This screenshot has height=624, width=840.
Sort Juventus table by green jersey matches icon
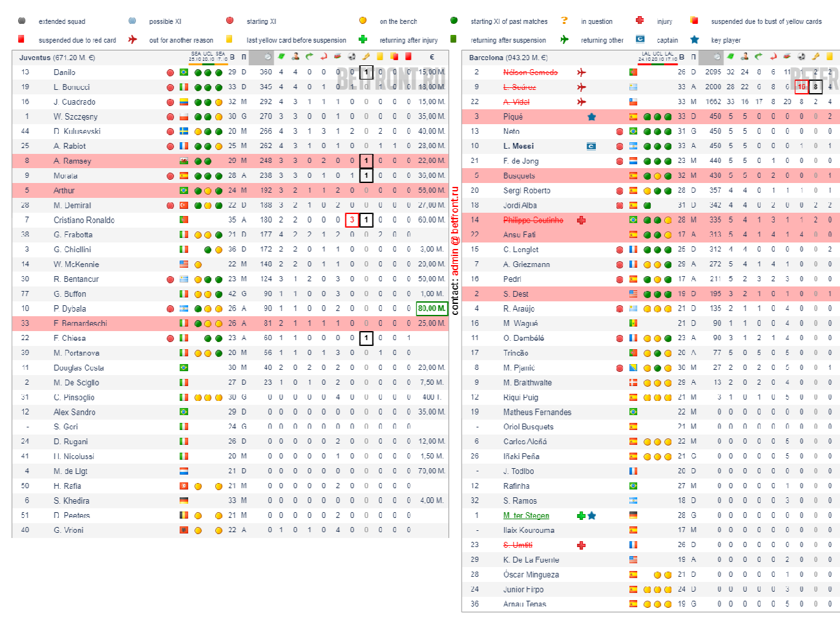pyautogui.click(x=281, y=57)
